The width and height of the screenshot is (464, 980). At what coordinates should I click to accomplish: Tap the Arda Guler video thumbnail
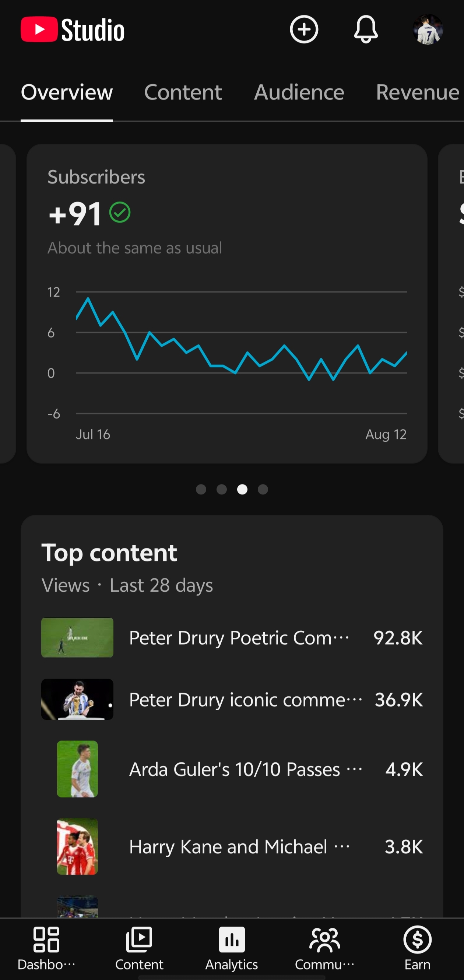point(77,769)
